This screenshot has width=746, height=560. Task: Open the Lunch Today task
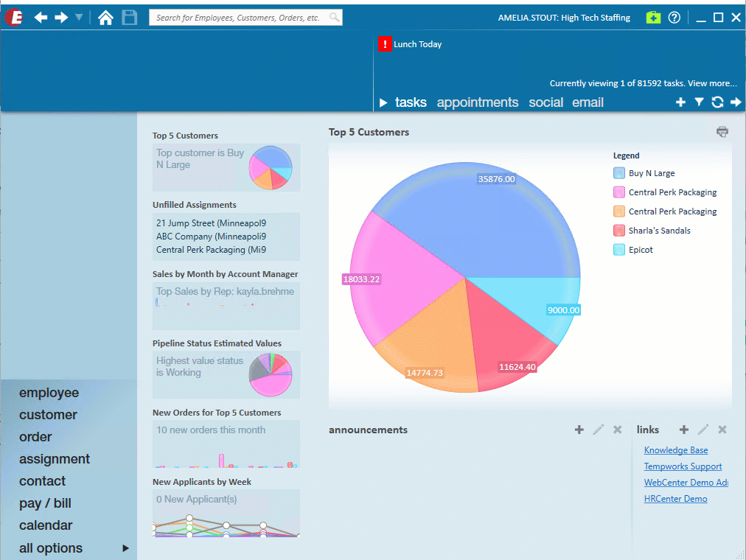418,44
